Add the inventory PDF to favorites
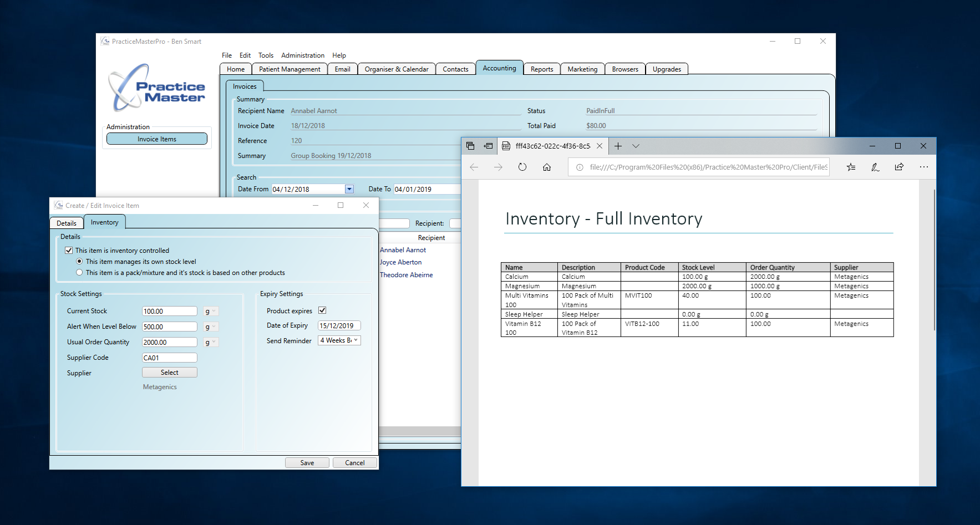 (851, 167)
